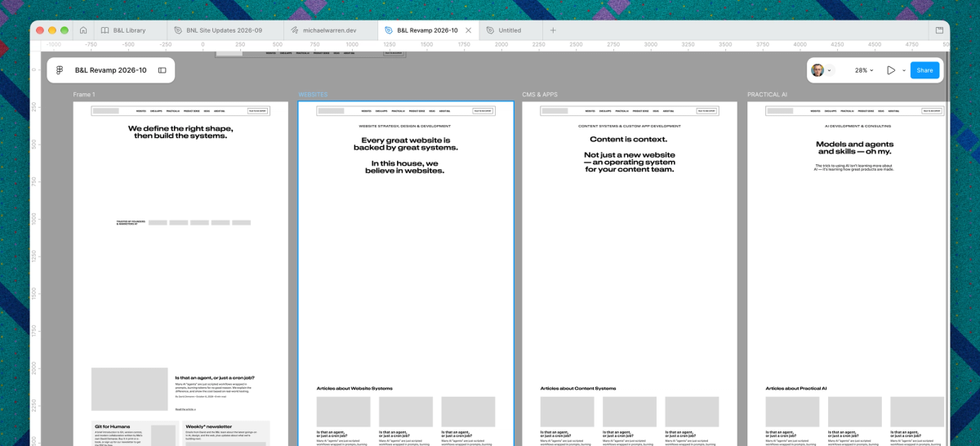The image size is (980, 446).
Task: Select the navigation bar in the PRACTICAL AI frame
Action: coord(854,110)
